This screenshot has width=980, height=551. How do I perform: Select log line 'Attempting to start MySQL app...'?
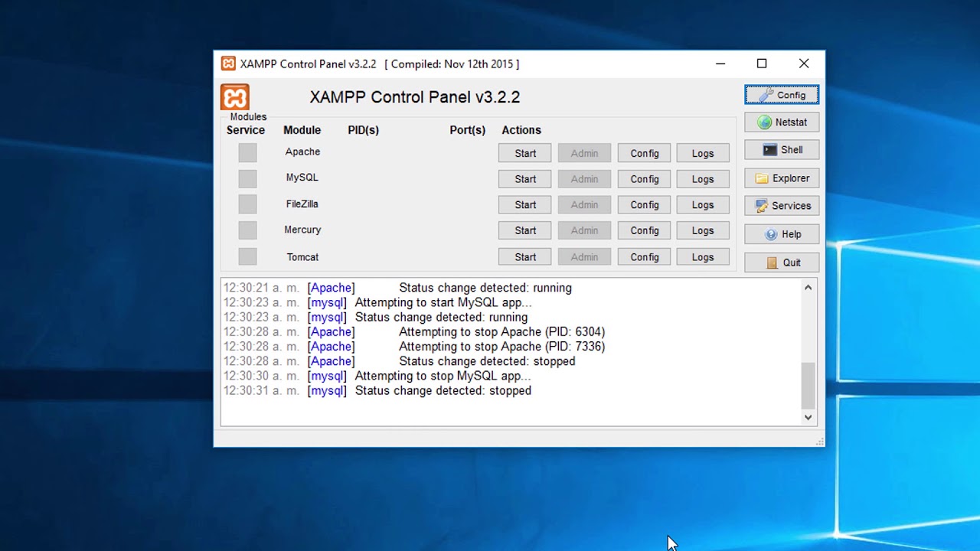[x=377, y=302]
